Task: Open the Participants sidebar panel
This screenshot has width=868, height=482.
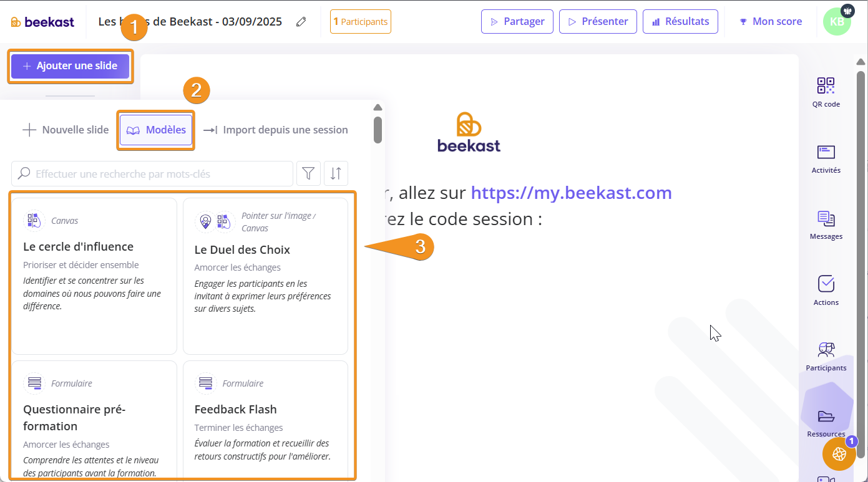Action: tap(826, 356)
